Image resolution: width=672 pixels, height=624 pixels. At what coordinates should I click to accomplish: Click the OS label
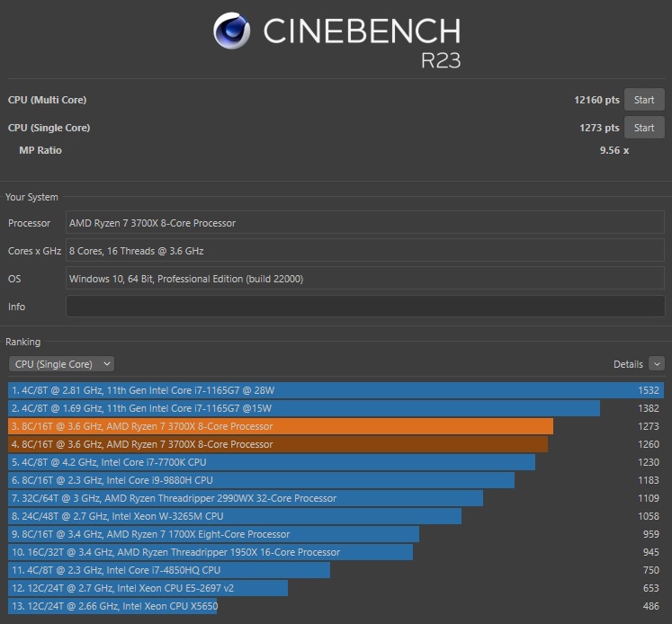tap(14, 279)
